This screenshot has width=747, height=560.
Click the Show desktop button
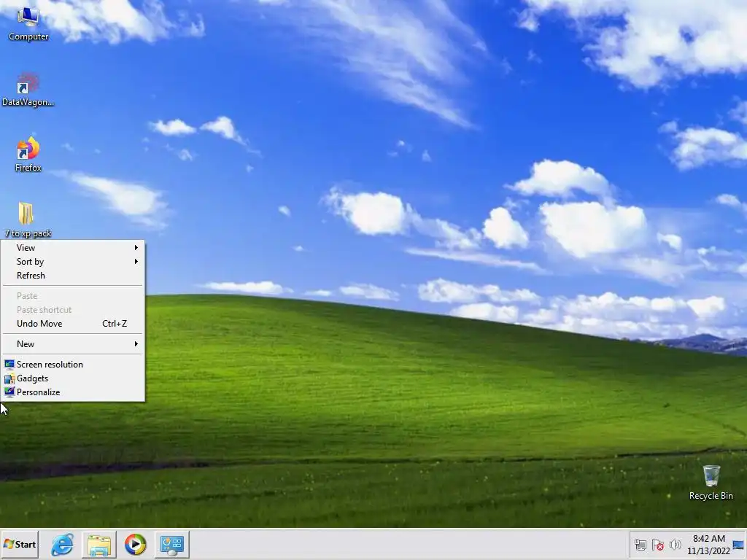738,544
